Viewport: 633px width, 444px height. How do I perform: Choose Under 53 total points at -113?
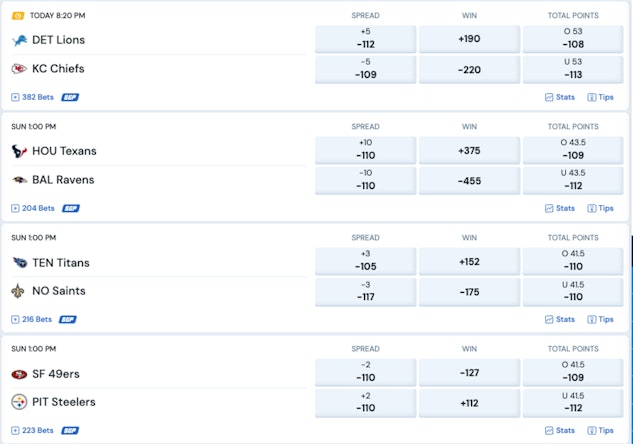(x=572, y=68)
